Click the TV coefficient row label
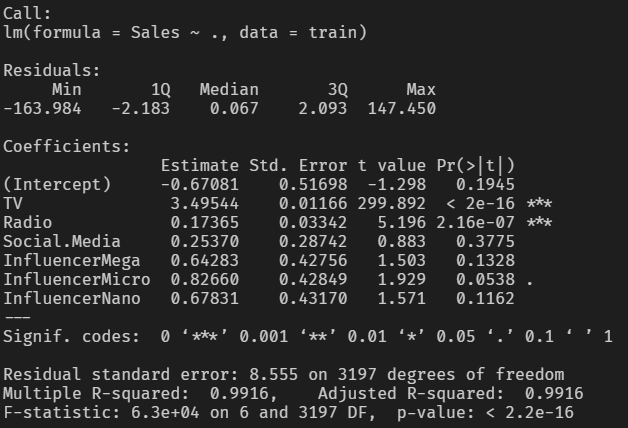The width and height of the screenshot is (628, 428). (x=14, y=203)
